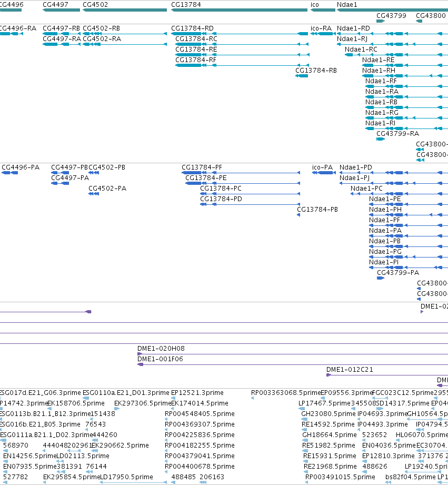The width and height of the screenshot is (448, 485).
Task: Select the Ndae1-RJ transcript label
Action: [x=352, y=38]
